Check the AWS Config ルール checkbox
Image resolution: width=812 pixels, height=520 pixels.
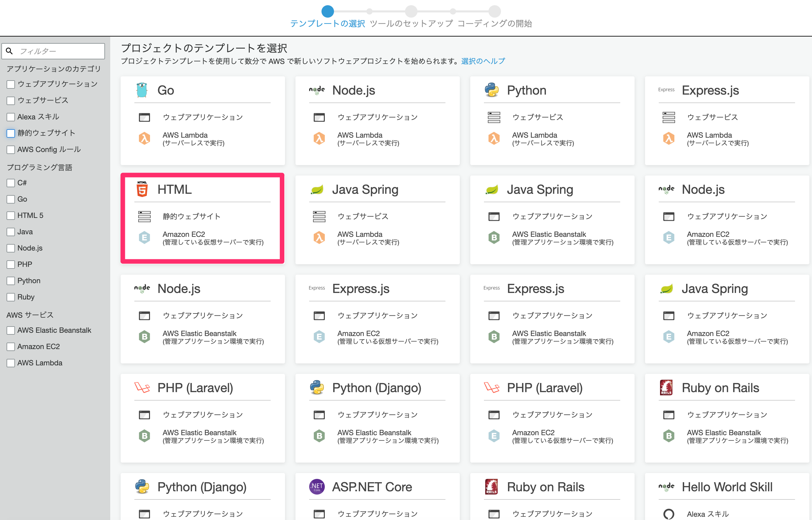click(x=11, y=150)
